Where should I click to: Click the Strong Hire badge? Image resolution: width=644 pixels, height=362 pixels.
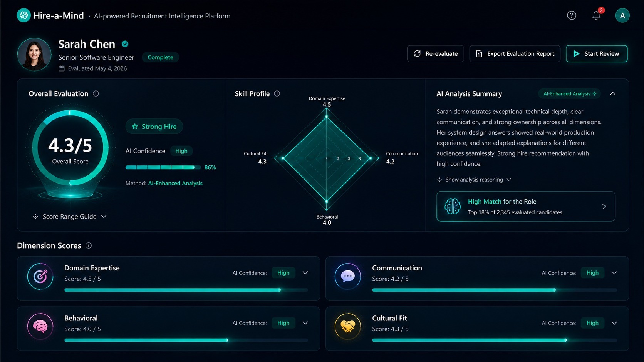pyautogui.click(x=154, y=127)
